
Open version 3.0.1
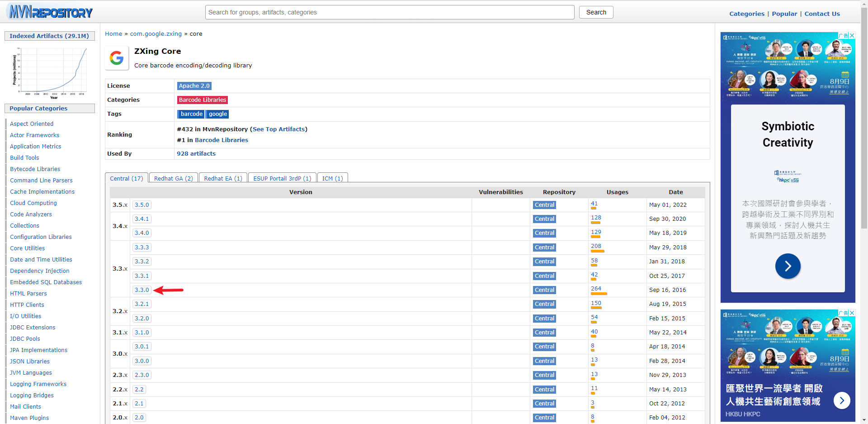pos(142,347)
